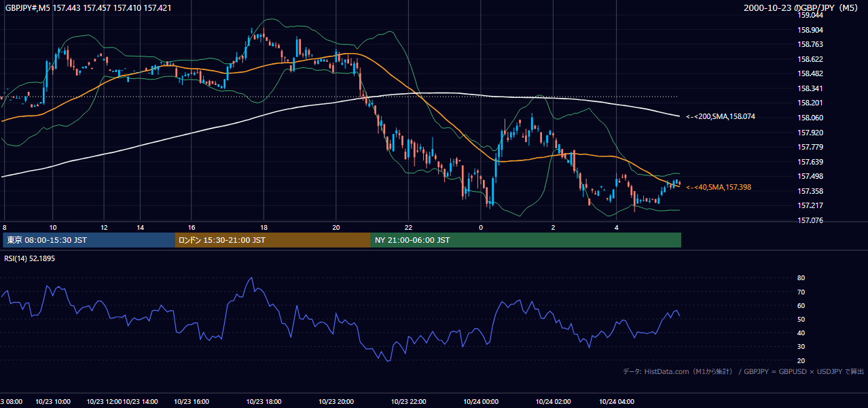Screen dimensions: 868x408
Task: Click the RSI(14) 52.1895 indicator label
Action: (30, 258)
